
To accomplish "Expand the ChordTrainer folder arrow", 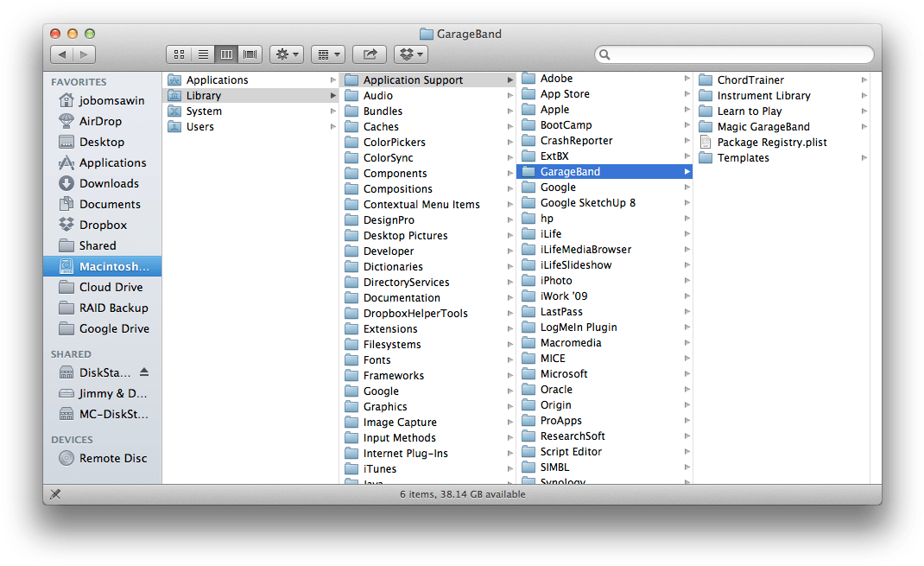I will 864,79.
